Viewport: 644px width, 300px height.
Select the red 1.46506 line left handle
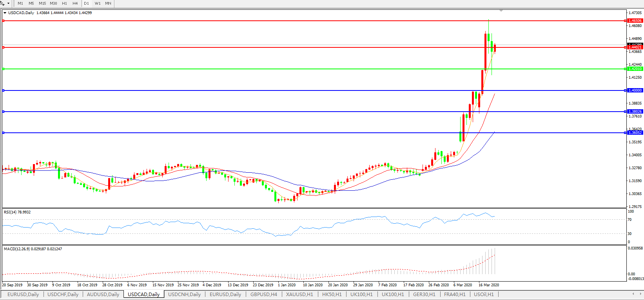(4, 21)
